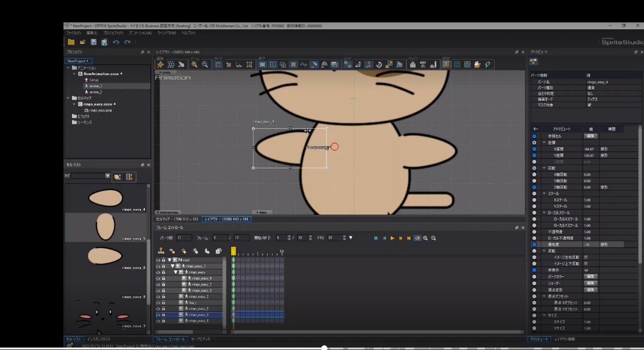Zoom out the timeline

click(x=433, y=238)
